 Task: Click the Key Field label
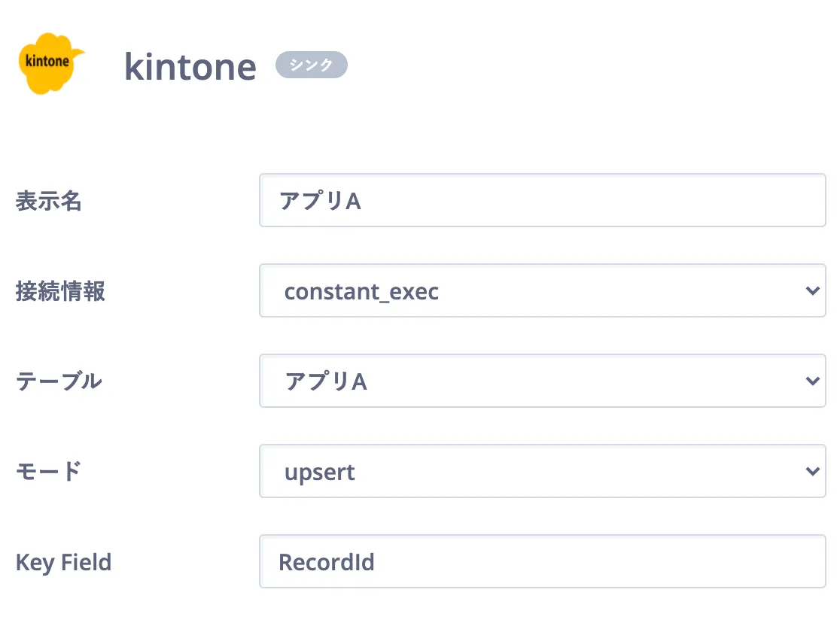click(63, 562)
